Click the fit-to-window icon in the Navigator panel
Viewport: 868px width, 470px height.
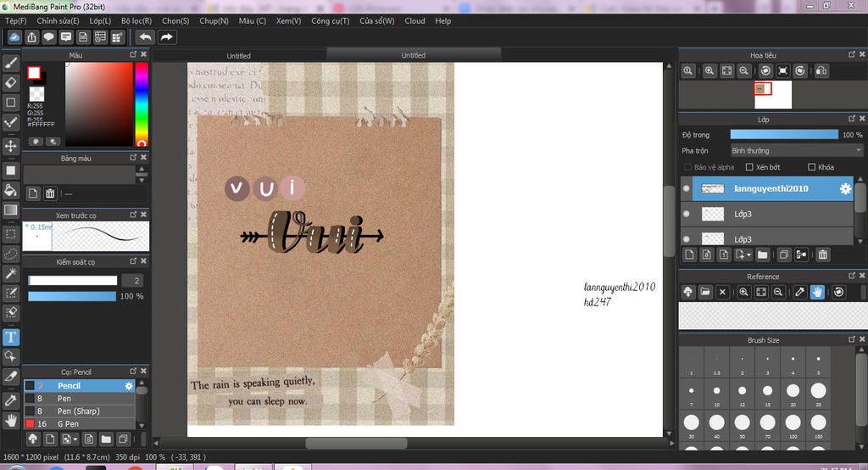pos(726,71)
